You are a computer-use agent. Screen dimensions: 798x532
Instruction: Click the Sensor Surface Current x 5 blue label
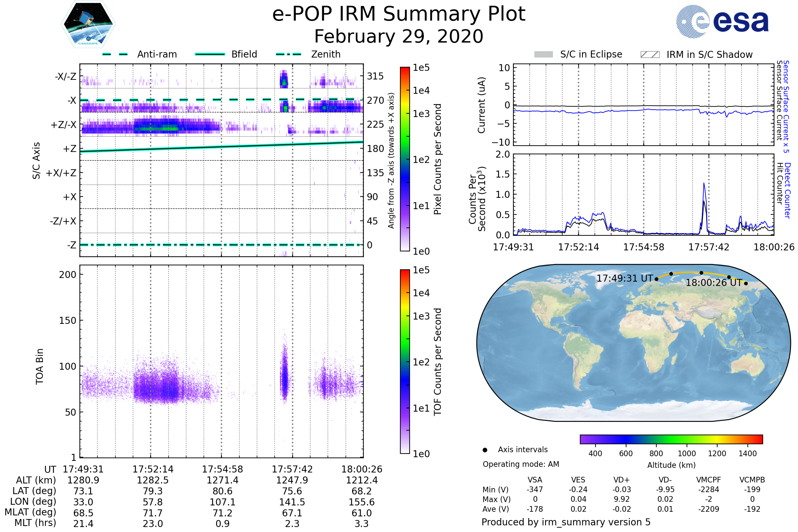click(x=786, y=107)
